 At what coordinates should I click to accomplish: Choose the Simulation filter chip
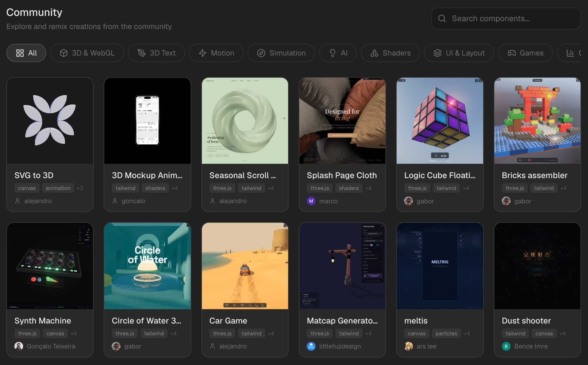281,53
